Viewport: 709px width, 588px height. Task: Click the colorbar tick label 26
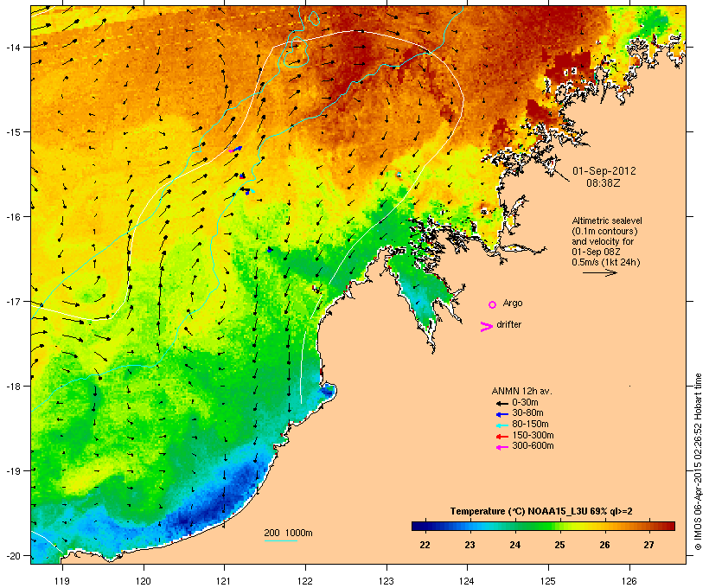(x=604, y=545)
